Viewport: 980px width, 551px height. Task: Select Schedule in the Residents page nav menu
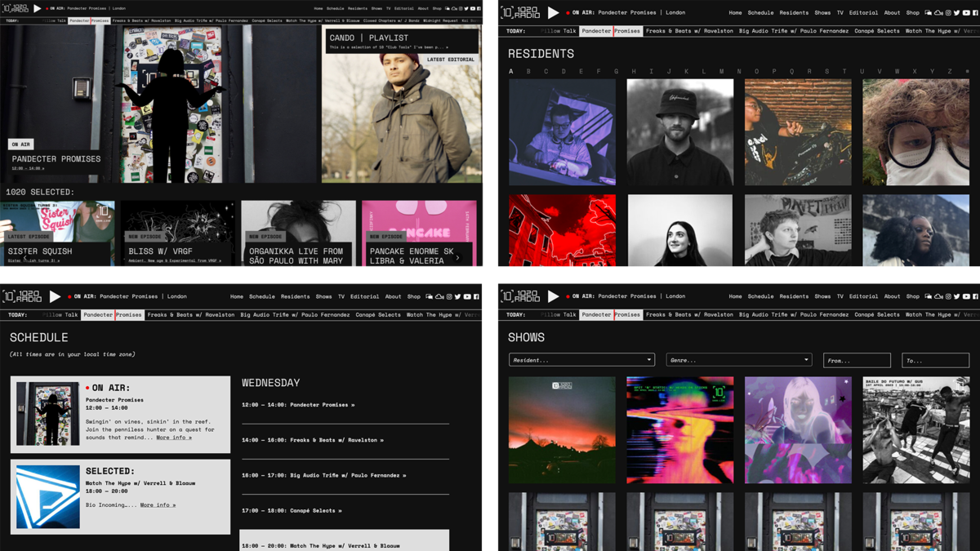(760, 13)
